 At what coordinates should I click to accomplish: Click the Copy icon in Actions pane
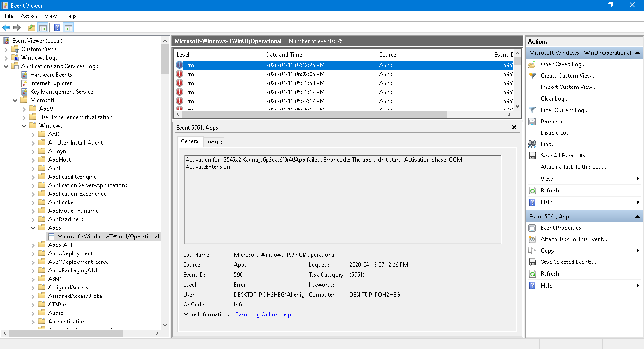(533, 251)
